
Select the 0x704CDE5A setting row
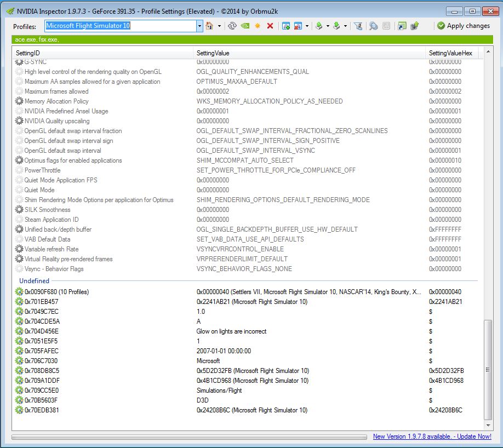pyautogui.click(x=248, y=321)
